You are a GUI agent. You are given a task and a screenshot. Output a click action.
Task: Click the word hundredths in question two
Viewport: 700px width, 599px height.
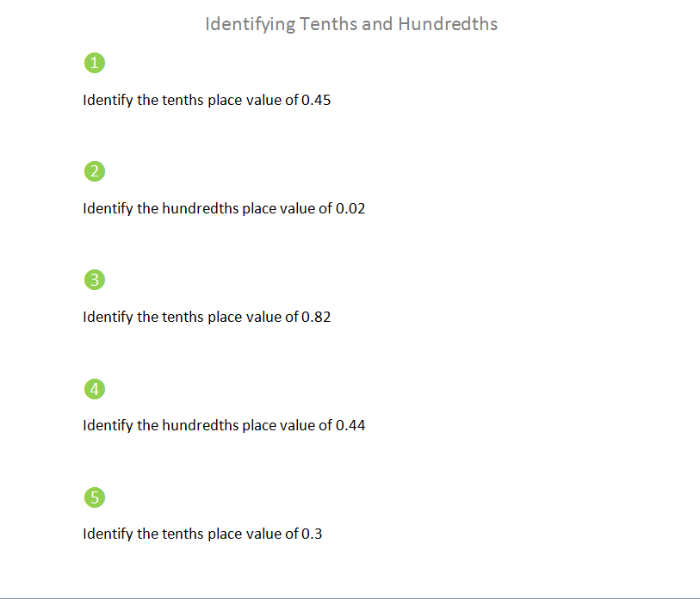(201, 208)
